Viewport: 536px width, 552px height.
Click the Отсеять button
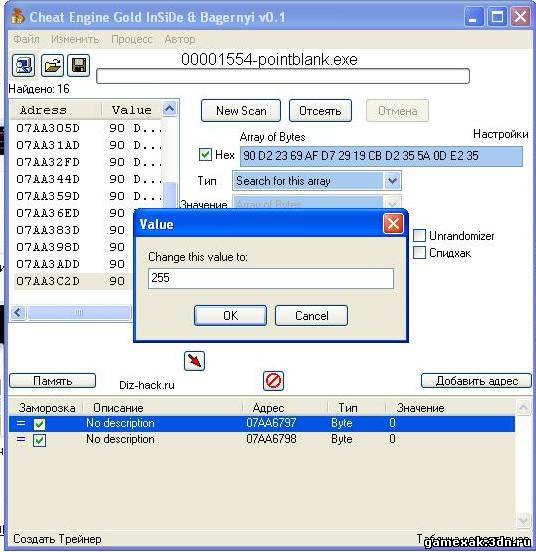tap(320, 111)
